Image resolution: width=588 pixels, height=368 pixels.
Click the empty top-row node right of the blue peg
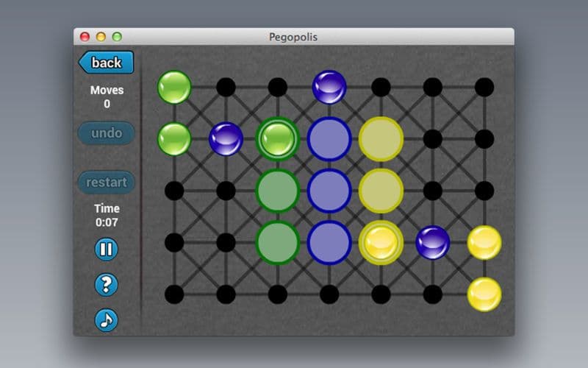381,87
